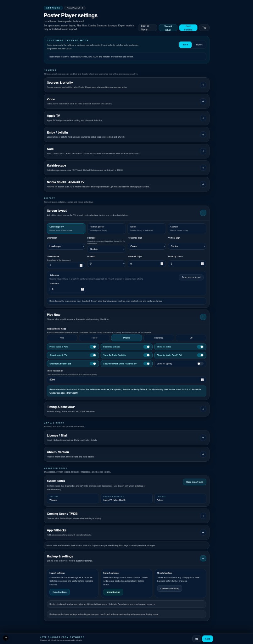Click Import backup button

pos(113,592)
